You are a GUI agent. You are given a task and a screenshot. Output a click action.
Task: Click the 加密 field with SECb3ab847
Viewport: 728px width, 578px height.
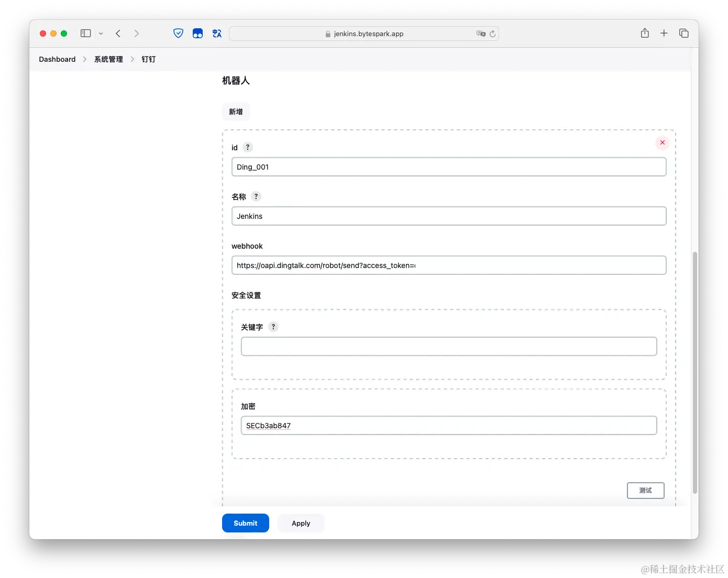click(x=449, y=426)
